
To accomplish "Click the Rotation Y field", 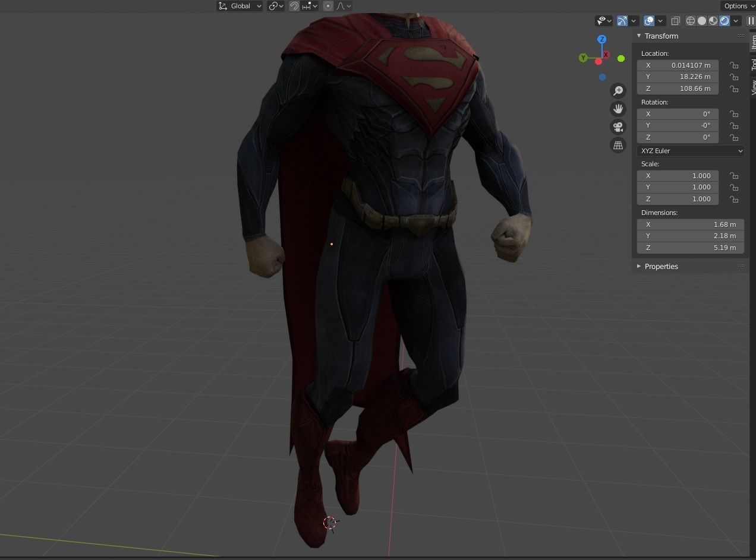I will pos(678,125).
